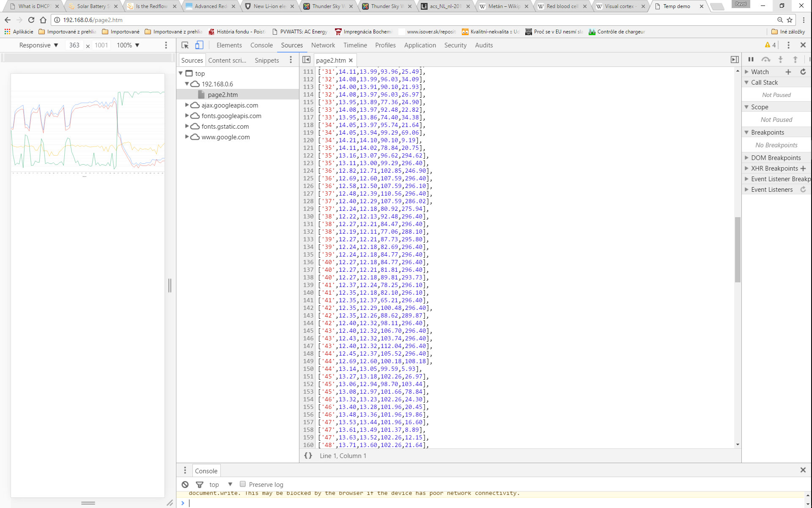The width and height of the screenshot is (812, 508).
Task: Open the console drawer menu dots
Action: click(185, 470)
